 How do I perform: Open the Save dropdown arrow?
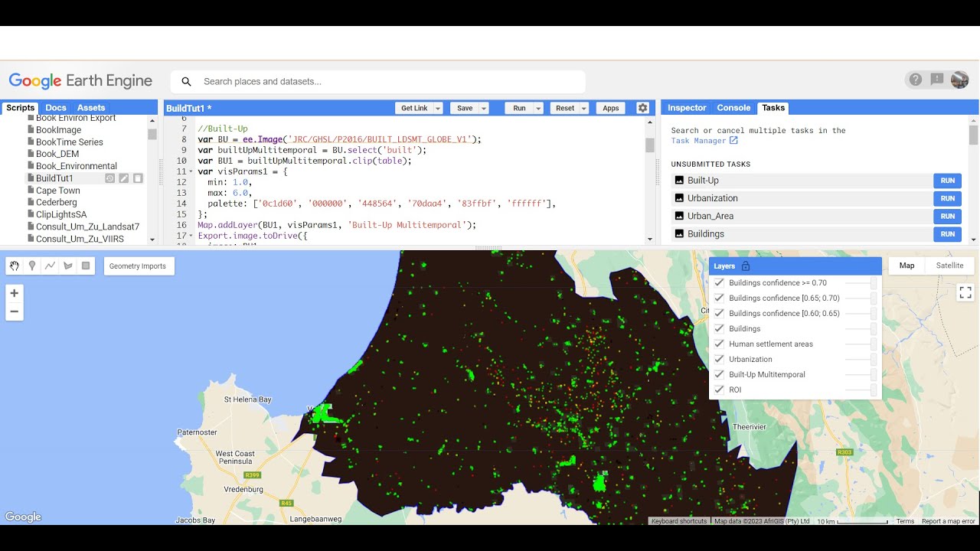click(x=484, y=108)
